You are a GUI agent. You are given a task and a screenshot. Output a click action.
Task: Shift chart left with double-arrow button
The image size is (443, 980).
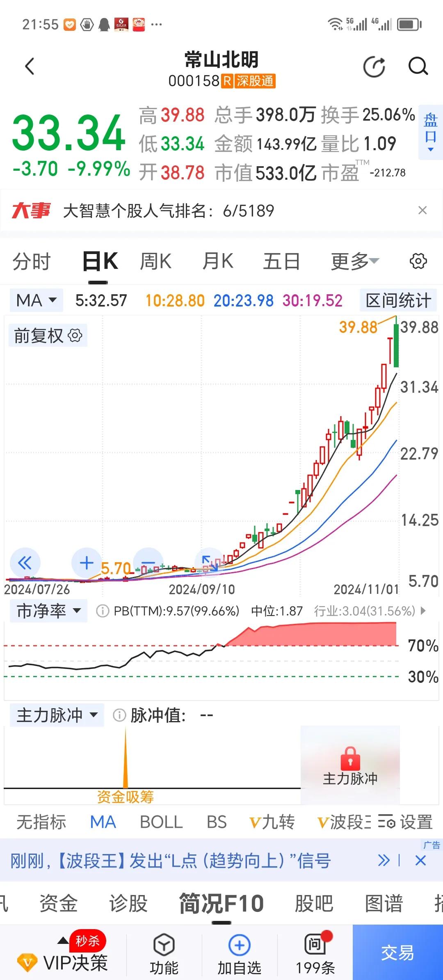click(x=25, y=563)
